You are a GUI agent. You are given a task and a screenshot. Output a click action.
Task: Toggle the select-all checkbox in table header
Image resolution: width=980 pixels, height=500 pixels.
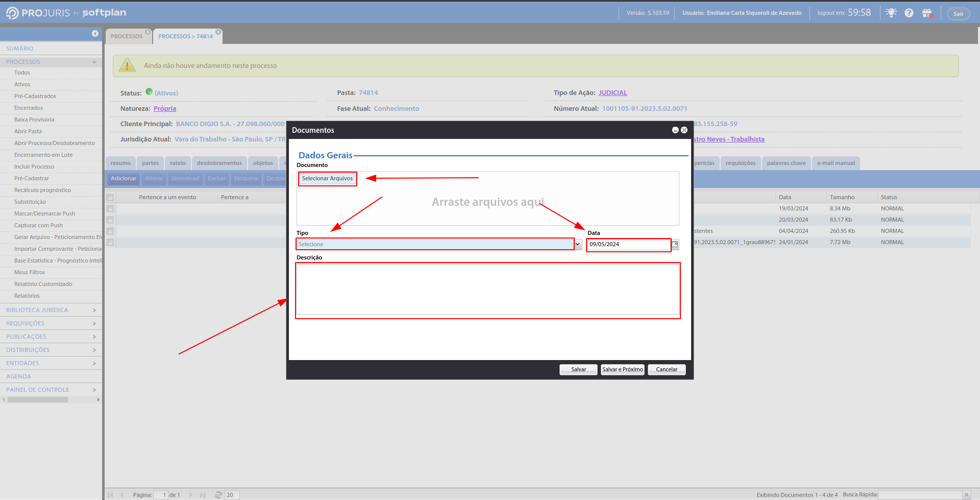pyautogui.click(x=110, y=198)
